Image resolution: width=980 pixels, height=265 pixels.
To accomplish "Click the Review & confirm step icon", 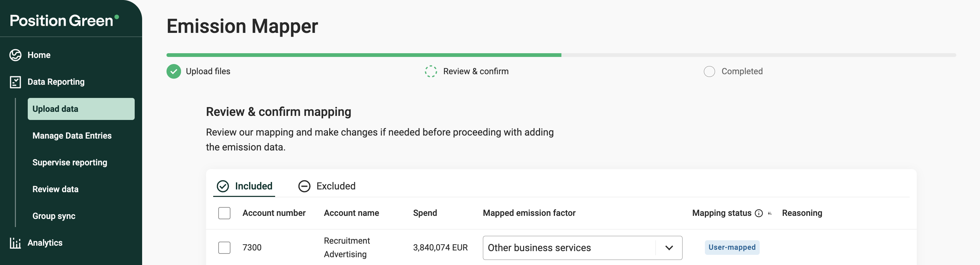I will click(431, 72).
